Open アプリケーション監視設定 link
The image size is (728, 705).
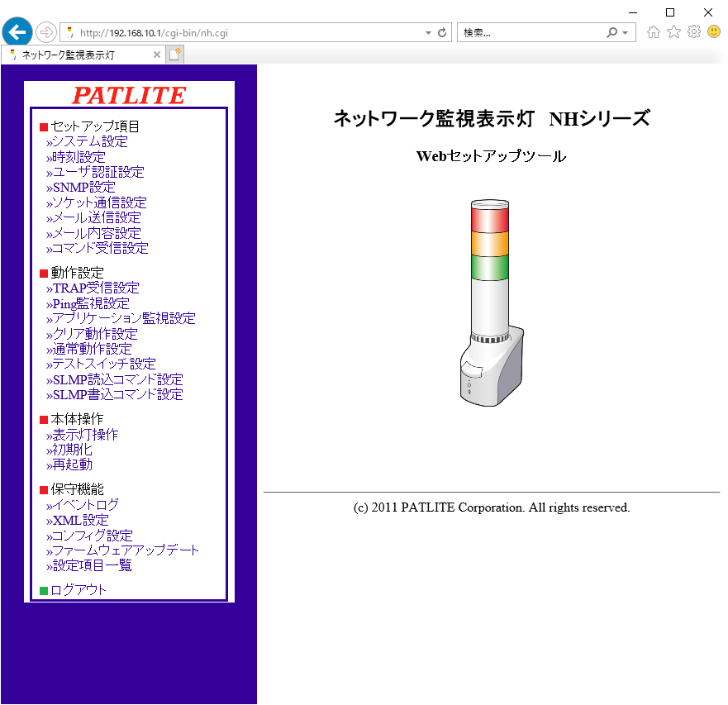pyautogui.click(x=121, y=318)
